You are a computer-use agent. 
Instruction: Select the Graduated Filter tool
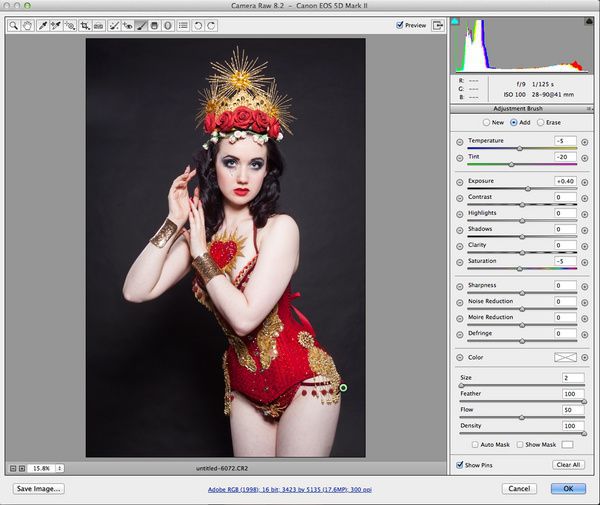click(155, 25)
